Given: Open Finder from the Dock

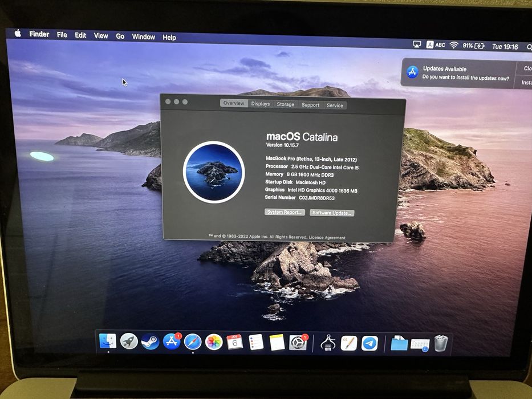Looking at the screenshot, I should [x=108, y=341].
